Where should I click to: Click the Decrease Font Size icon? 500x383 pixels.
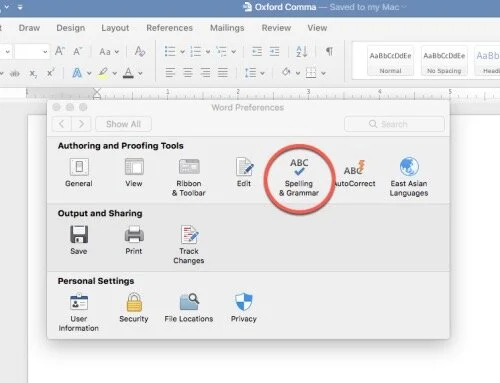coord(78,51)
